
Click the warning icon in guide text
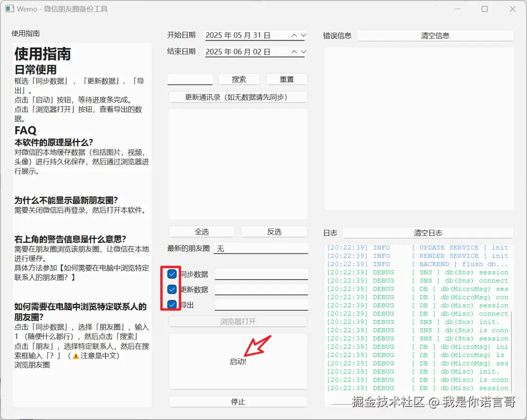[x=76, y=356]
